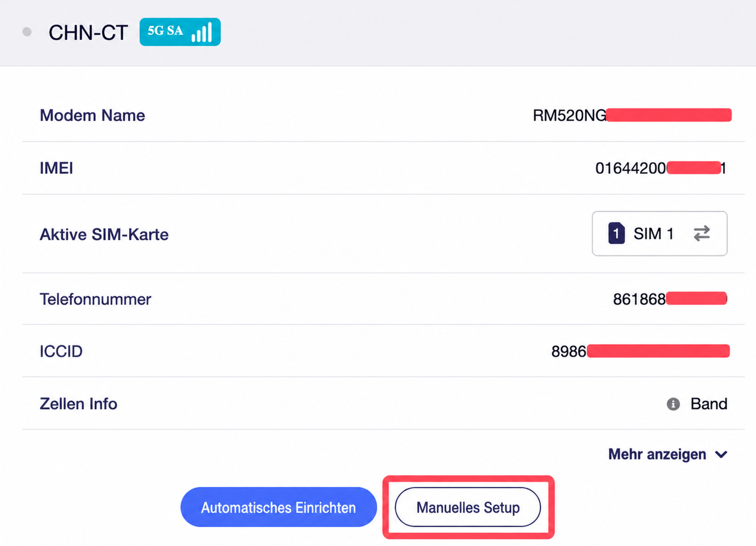This screenshot has width=756, height=546.
Task: Click the IMEI number value
Action: [661, 168]
